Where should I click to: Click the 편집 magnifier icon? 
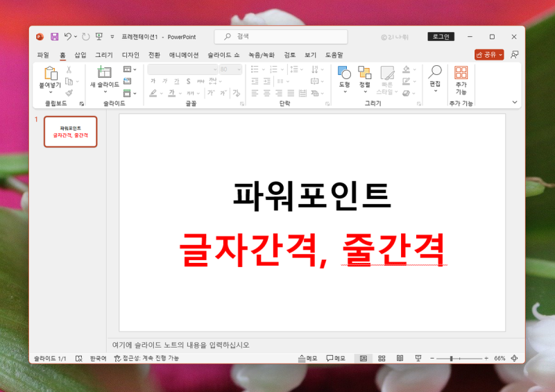[x=435, y=72]
